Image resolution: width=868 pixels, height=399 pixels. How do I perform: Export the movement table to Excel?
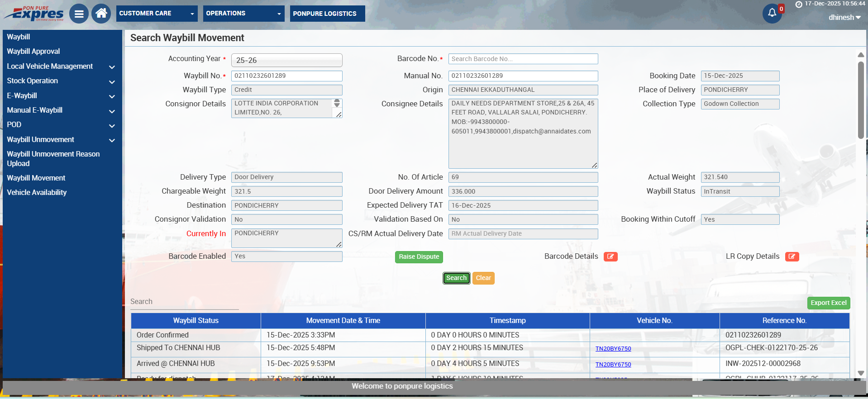pyautogui.click(x=828, y=303)
